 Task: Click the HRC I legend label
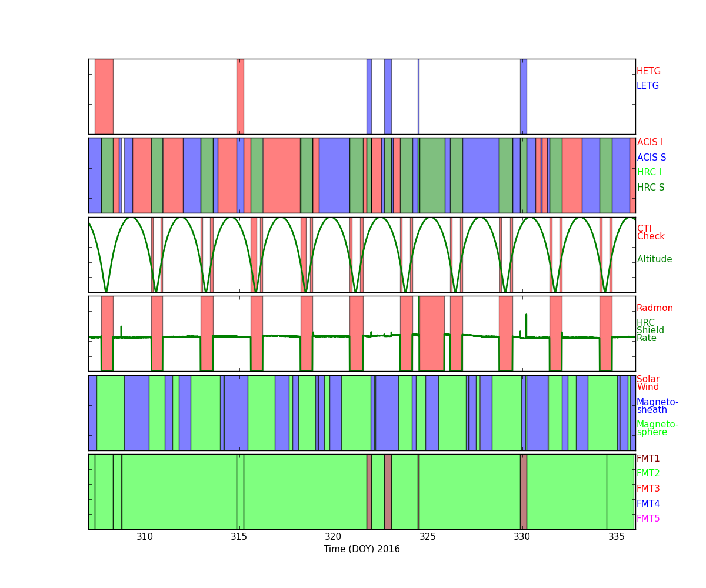649,172
